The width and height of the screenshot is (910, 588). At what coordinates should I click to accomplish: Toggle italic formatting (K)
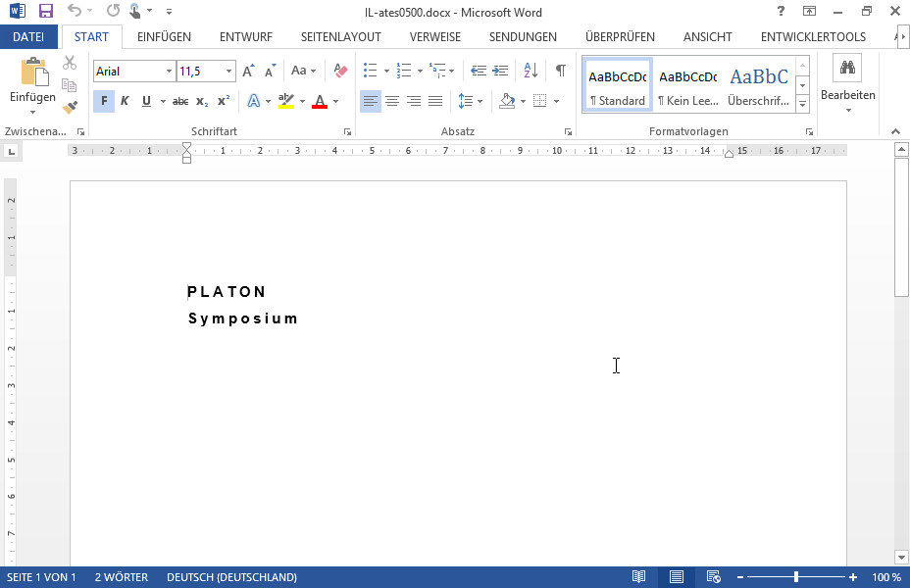[x=125, y=102]
